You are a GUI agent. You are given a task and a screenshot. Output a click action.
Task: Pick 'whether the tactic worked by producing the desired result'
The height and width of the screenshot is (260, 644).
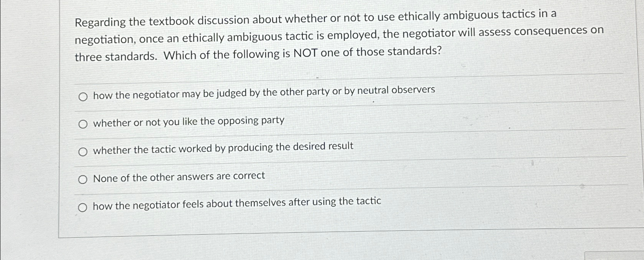(83, 151)
